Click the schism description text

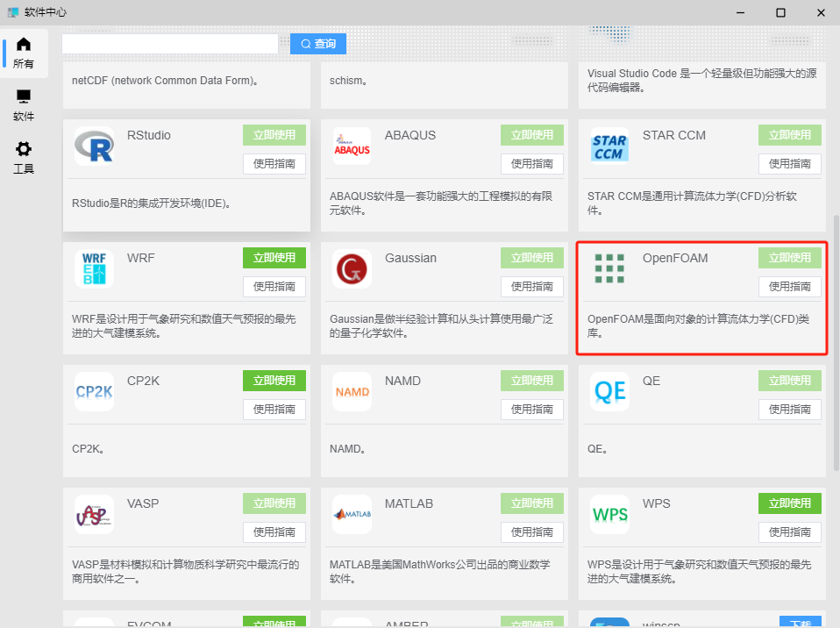pos(348,81)
